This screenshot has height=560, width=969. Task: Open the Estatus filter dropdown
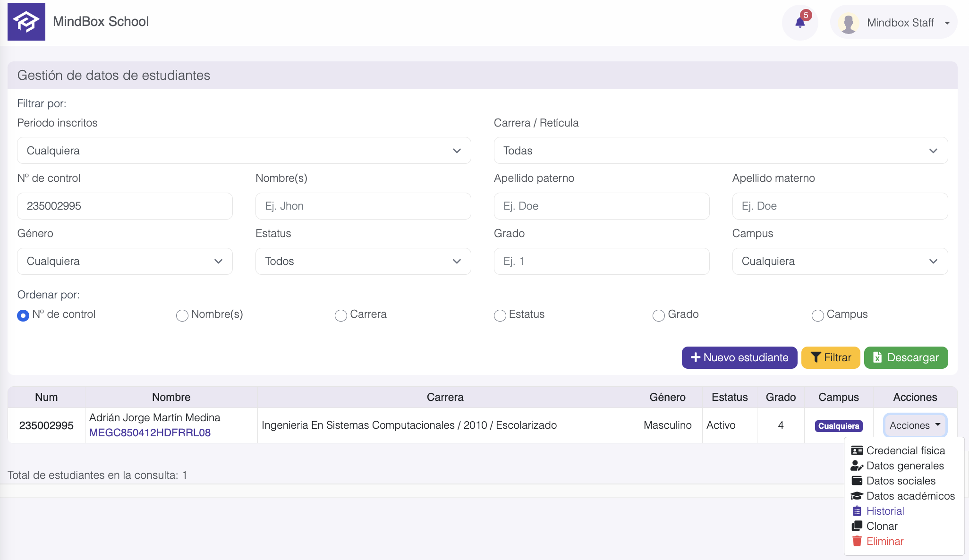(363, 261)
